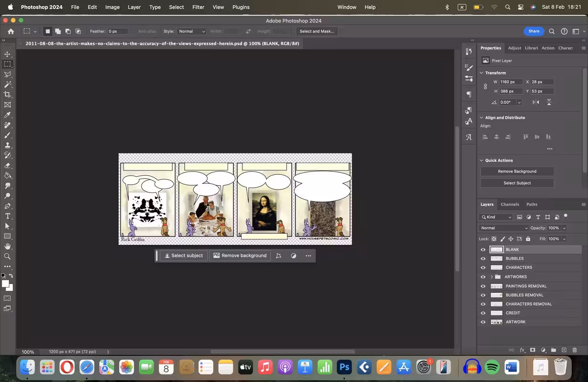588x382 pixels.
Task: Click Flip Vertical in Transform section
Action: (549, 102)
